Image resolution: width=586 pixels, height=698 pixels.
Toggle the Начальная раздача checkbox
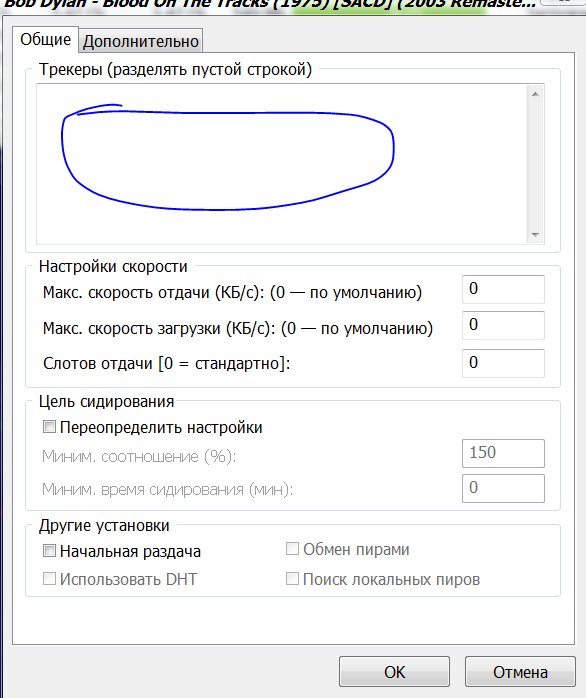click(49, 551)
